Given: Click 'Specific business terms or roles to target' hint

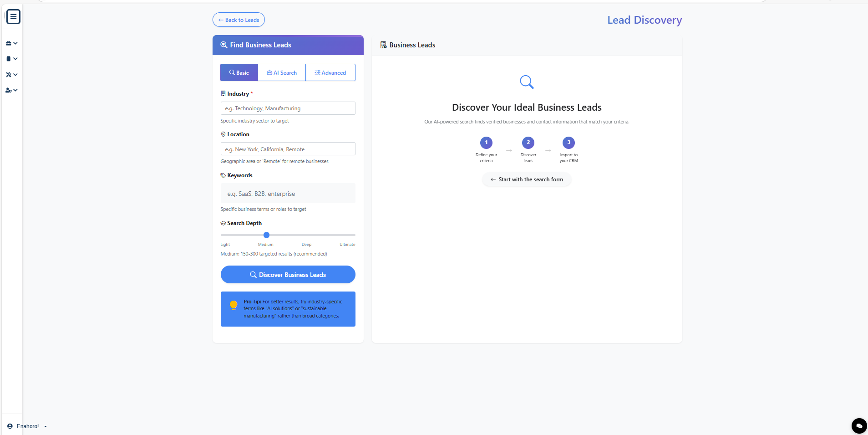Looking at the screenshot, I should 263,209.
